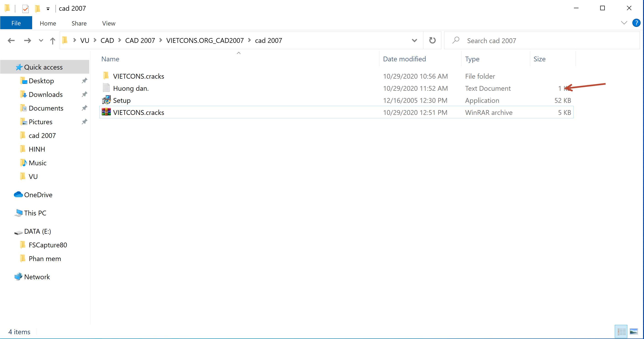The image size is (644, 339).
Task: Click the Refresh button in address bar
Action: click(432, 40)
